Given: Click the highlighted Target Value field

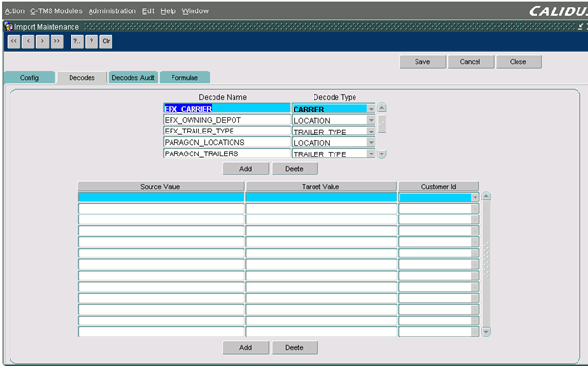Looking at the screenshot, I should [x=321, y=197].
